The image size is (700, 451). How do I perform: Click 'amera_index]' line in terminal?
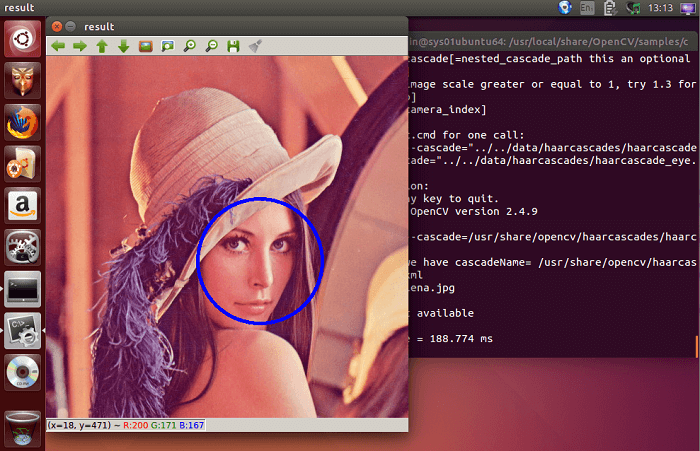[x=448, y=109]
